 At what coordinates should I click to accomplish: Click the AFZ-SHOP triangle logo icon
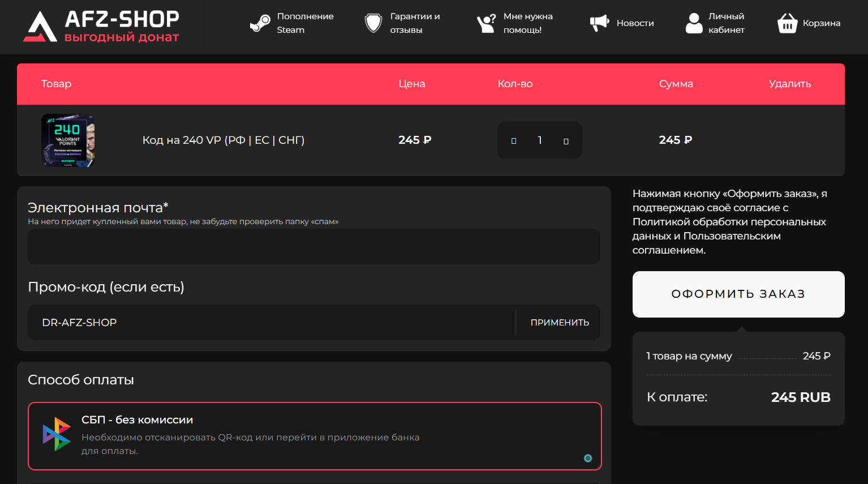pyautogui.click(x=40, y=27)
